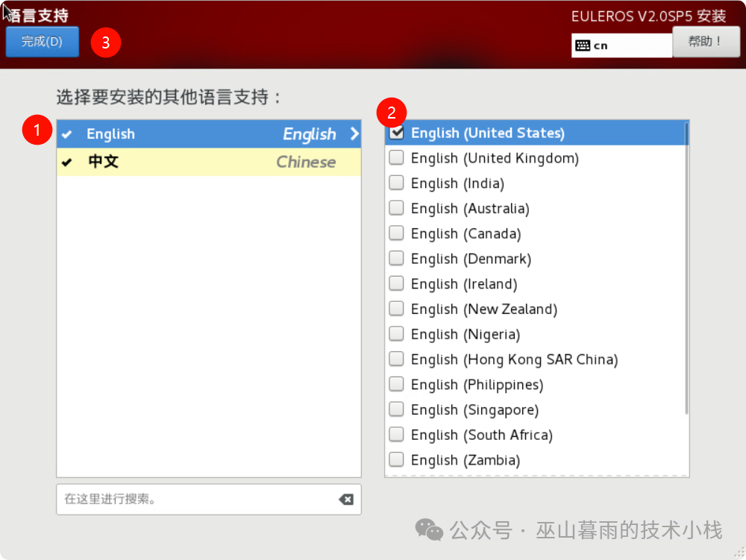
Task: Select English (Hong Kong SAR China) checkbox
Action: [x=397, y=359]
